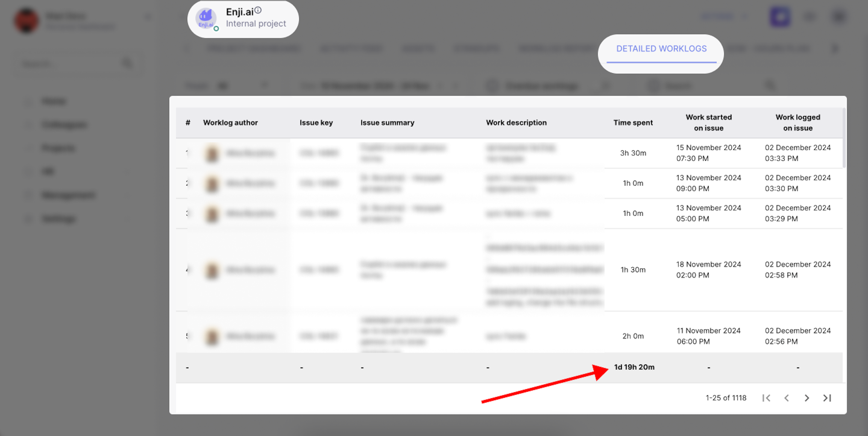Sort by the Issue summary column
Viewport: 868px width, 436px height.
pos(388,123)
